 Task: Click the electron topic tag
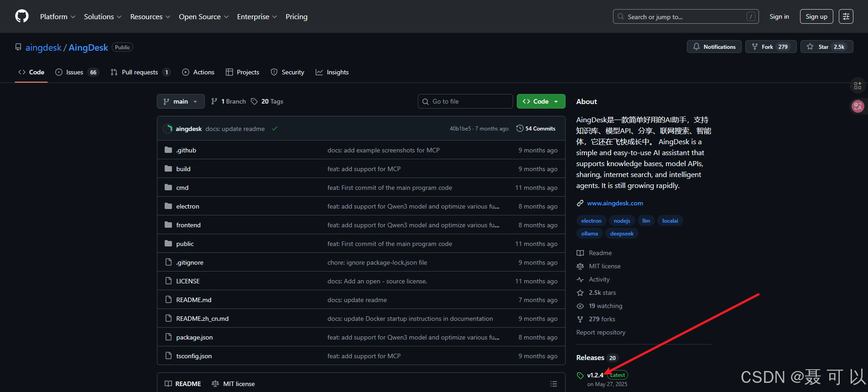pos(591,221)
